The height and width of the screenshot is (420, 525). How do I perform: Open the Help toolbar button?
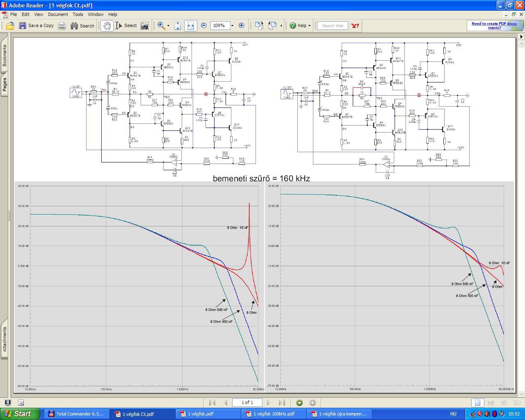pyautogui.click(x=300, y=25)
